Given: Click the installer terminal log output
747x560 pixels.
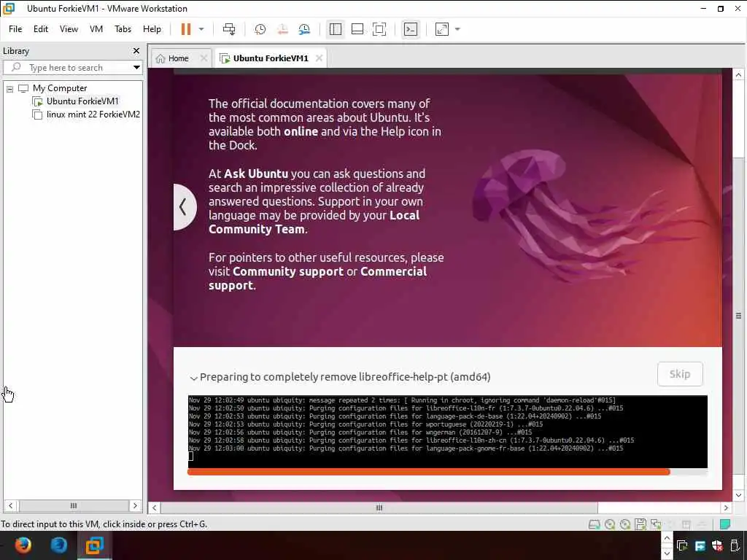Looking at the screenshot, I should pyautogui.click(x=447, y=432).
